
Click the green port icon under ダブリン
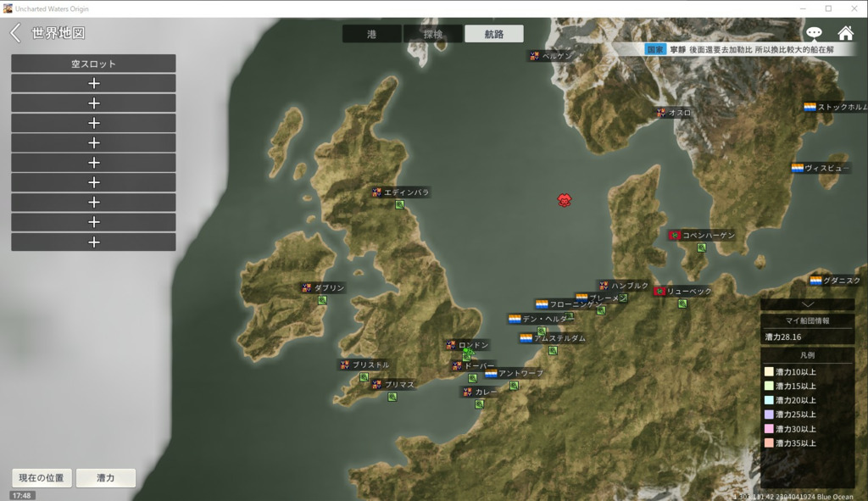pos(322,300)
